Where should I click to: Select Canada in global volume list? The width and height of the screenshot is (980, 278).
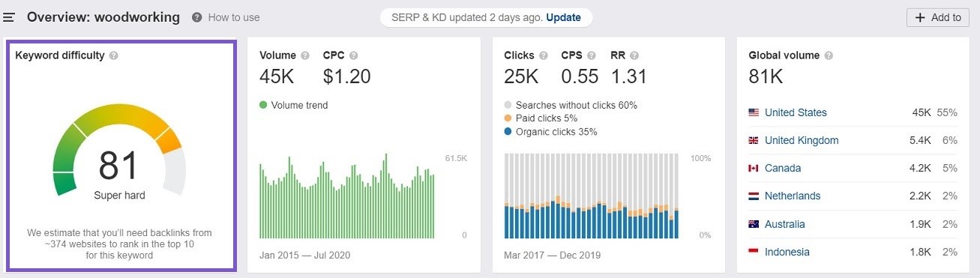coord(783,168)
